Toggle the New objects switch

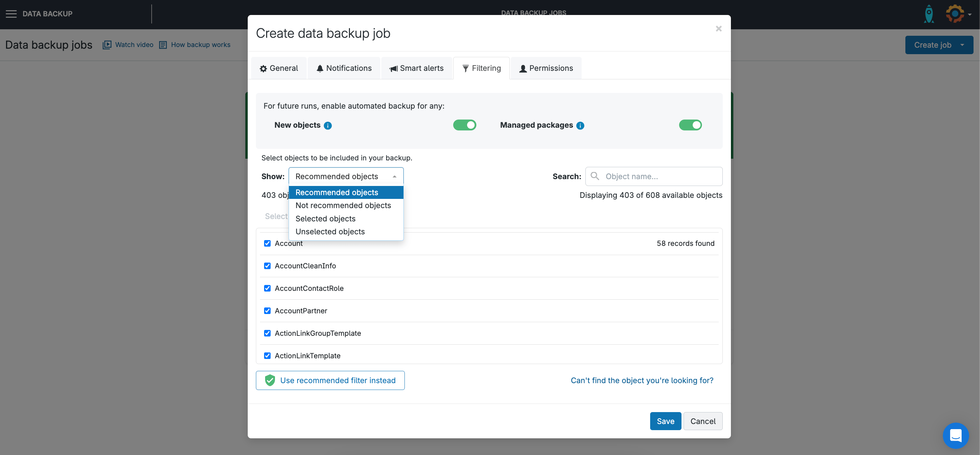(464, 125)
